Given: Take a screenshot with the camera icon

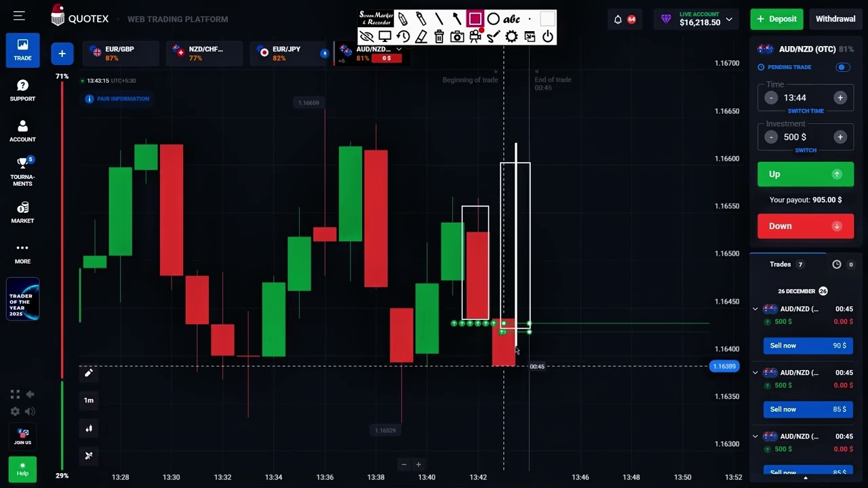Looking at the screenshot, I should pyautogui.click(x=457, y=37).
